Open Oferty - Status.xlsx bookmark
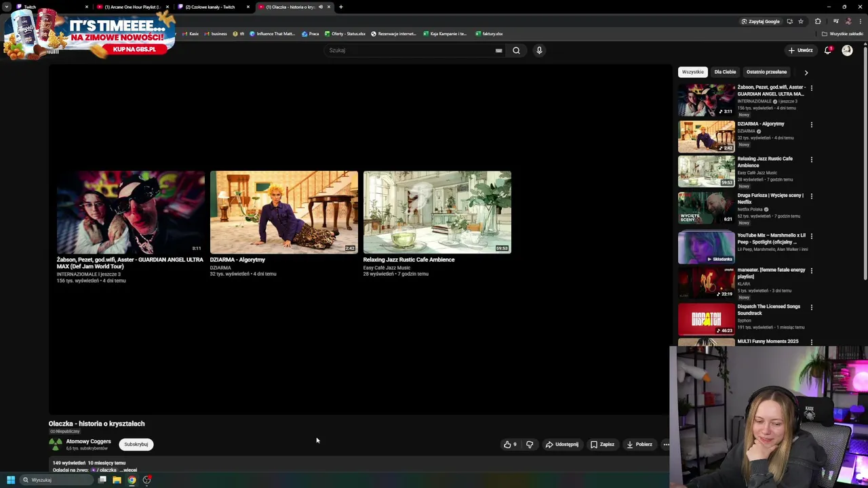This screenshot has width=868, height=488. pos(345,34)
